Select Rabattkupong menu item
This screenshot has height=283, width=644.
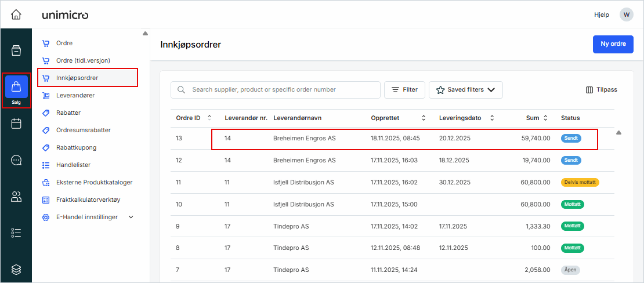tap(76, 147)
